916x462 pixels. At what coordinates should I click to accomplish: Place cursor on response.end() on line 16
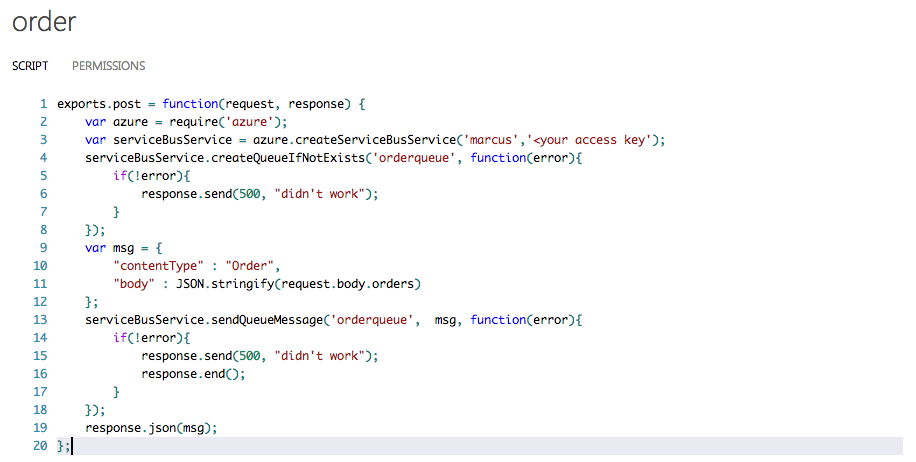(190, 374)
